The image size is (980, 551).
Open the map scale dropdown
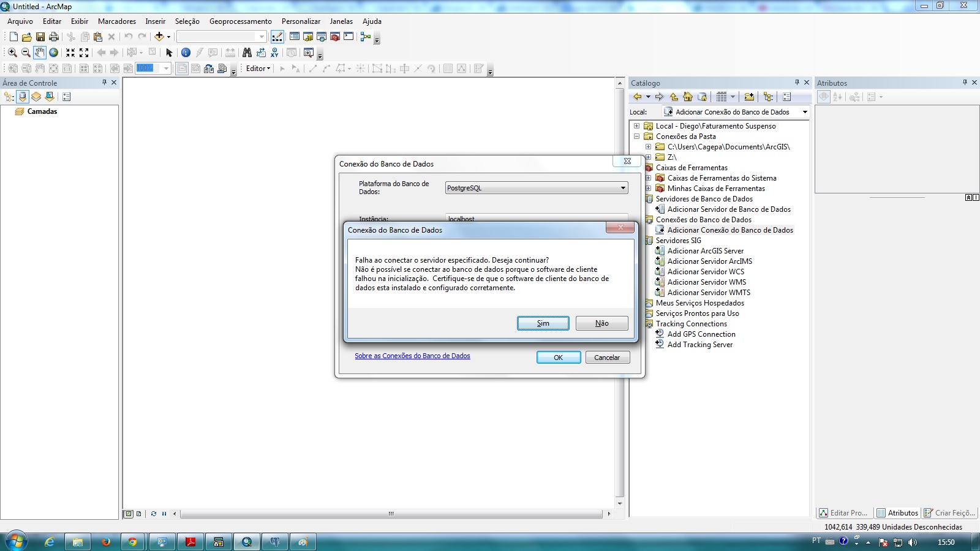(262, 37)
